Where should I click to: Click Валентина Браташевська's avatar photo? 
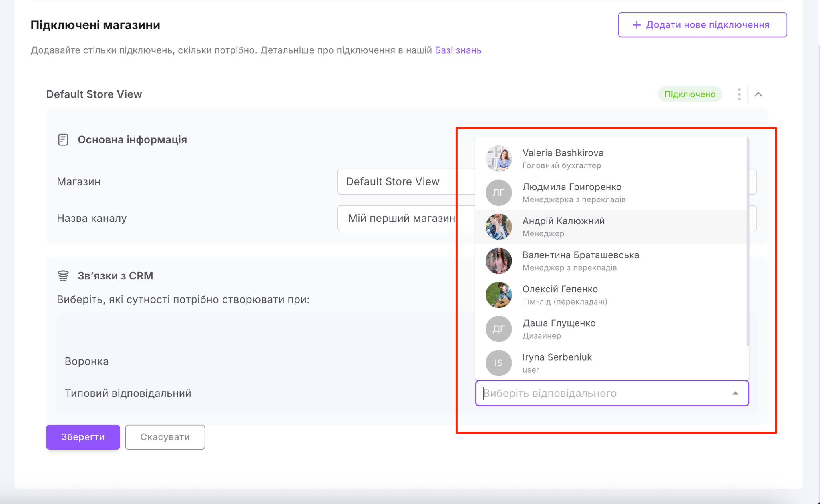pos(498,261)
